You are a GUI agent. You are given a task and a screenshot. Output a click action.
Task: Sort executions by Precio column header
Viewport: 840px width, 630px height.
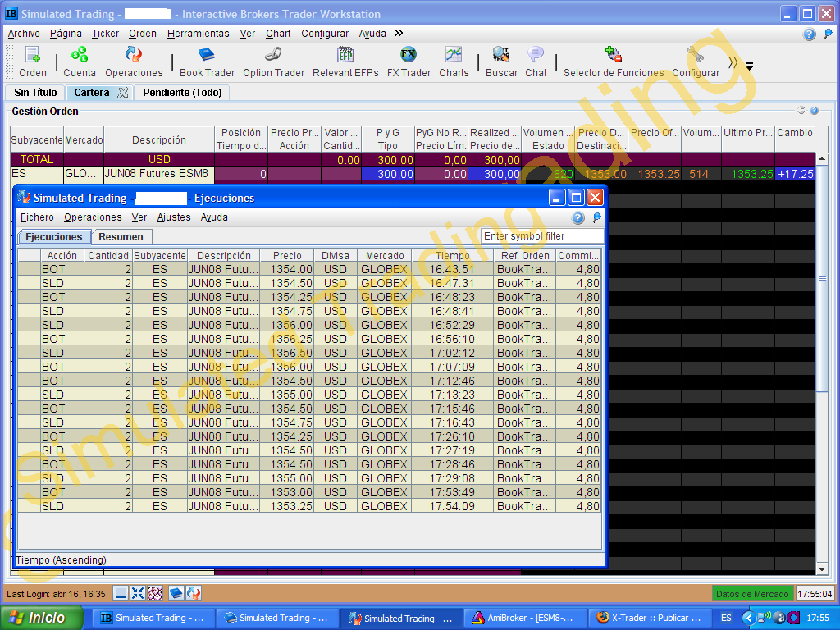click(x=287, y=255)
